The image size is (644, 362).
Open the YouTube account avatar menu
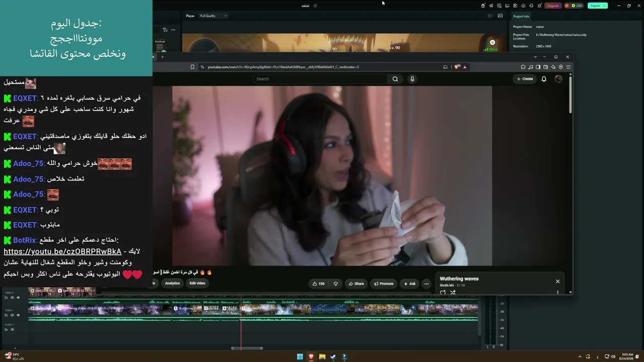pos(558,79)
